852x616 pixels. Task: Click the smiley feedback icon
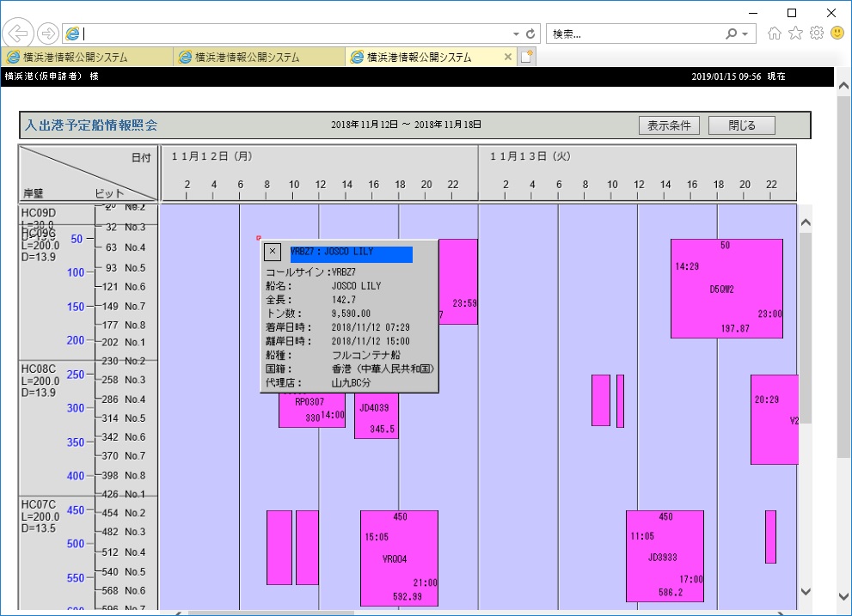[837, 34]
